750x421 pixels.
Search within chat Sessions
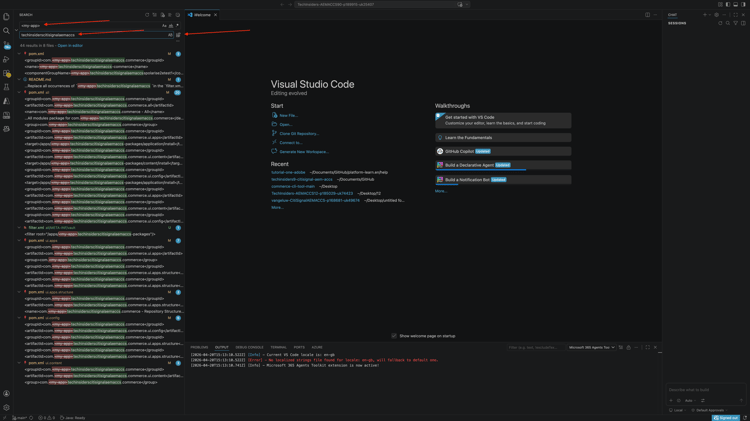(x=728, y=23)
